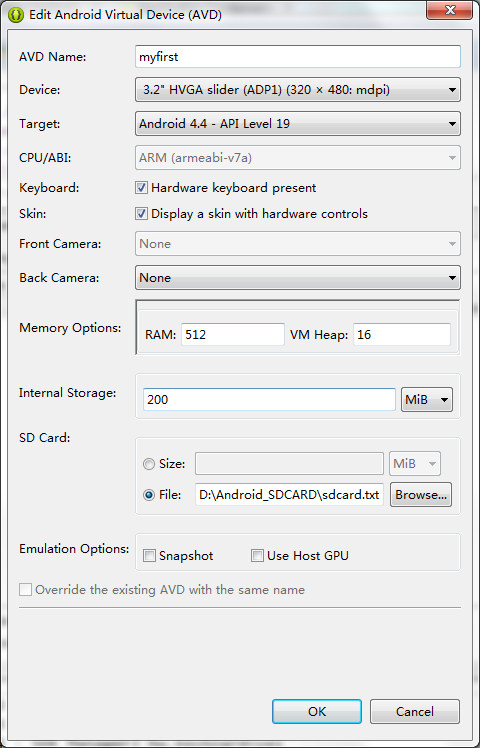Enable the Use Host GPU checkbox
This screenshot has height=748, width=480.
coord(257,556)
